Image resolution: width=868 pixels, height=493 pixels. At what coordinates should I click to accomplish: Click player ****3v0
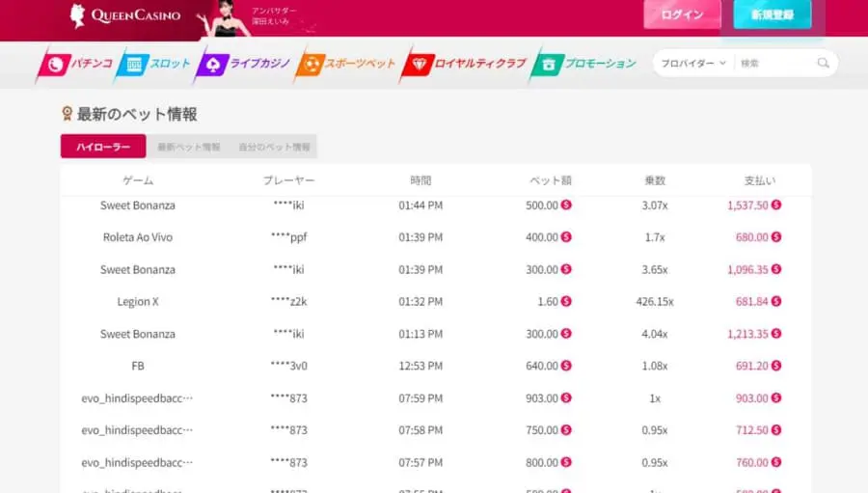[x=288, y=366]
